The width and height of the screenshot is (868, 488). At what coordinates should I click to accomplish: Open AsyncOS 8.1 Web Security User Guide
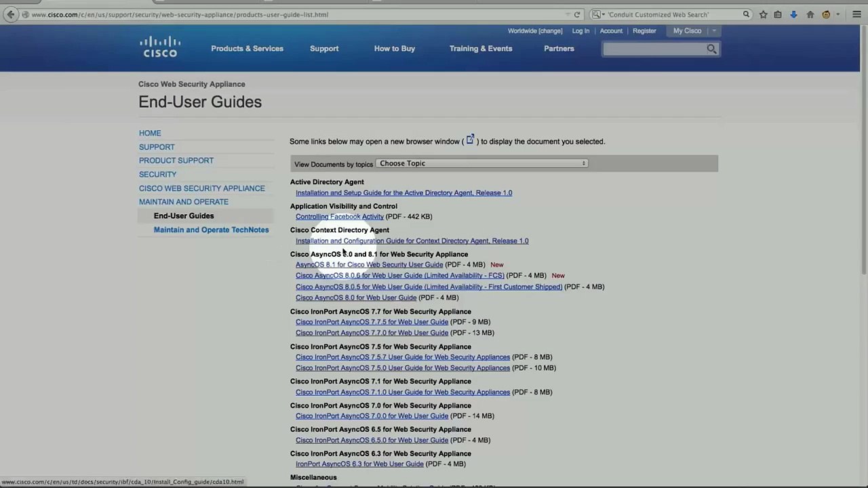pyautogui.click(x=369, y=265)
